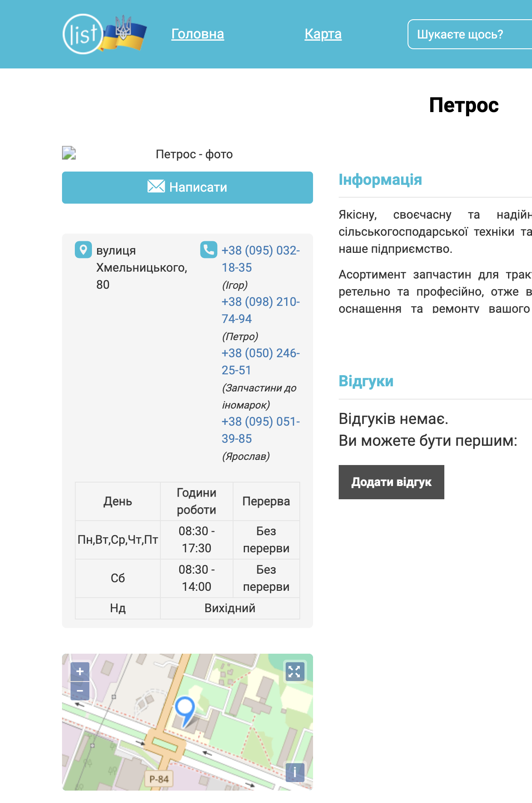This screenshot has width=532, height=803.
Task: Zoom out the map with minus
Action: [80, 690]
